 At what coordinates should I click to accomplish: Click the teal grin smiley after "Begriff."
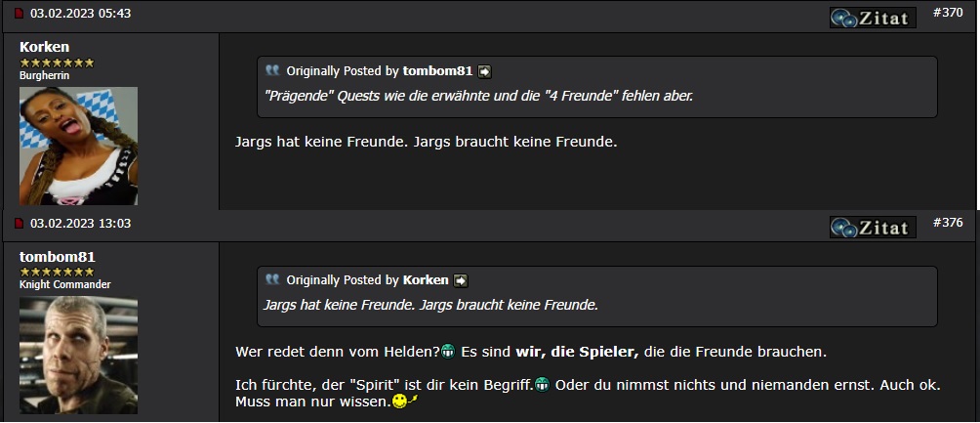[x=542, y=384]
